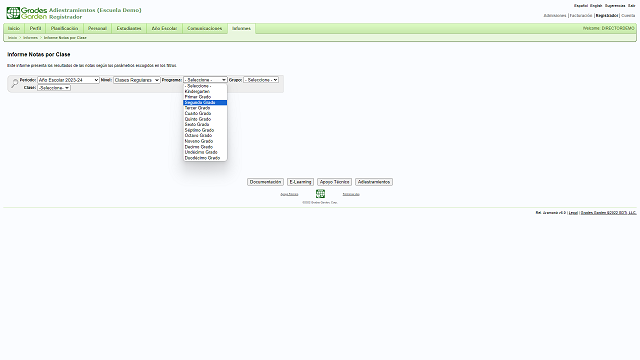Click Inicio in the breadcrumb
The image size is (640, 360).
(12, 38)
